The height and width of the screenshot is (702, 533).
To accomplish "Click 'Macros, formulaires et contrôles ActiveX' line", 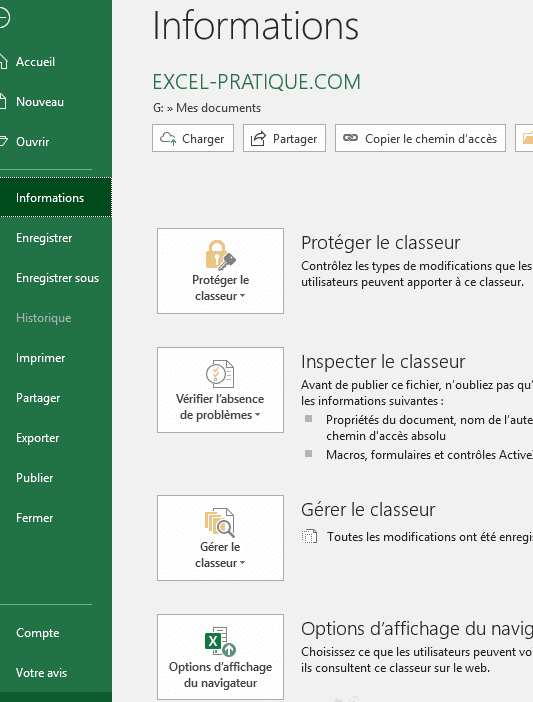I will [429, 454].
